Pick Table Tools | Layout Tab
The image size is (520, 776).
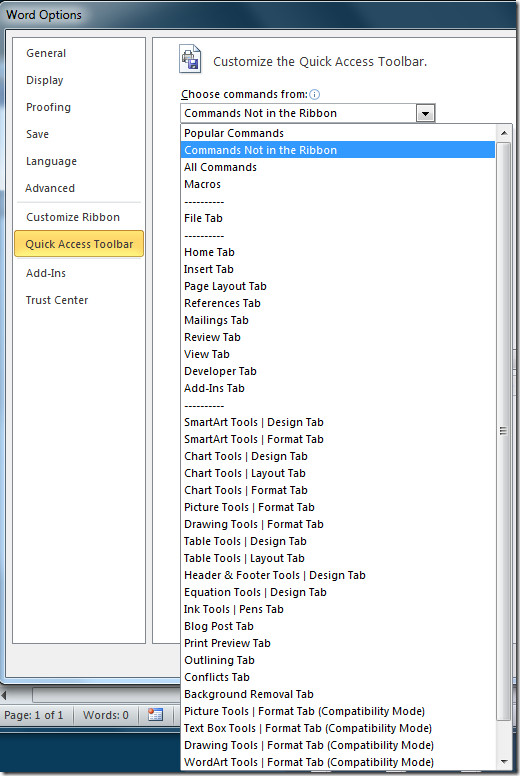point(338,558)
